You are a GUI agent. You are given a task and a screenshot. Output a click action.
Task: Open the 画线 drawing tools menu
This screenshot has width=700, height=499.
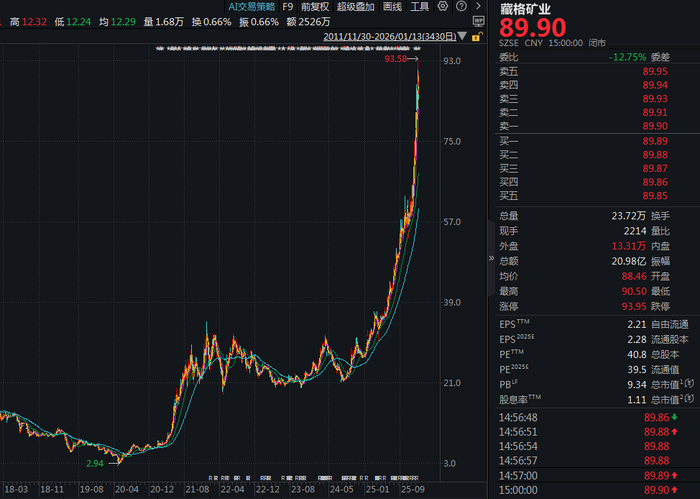click(x=392, y=7)
